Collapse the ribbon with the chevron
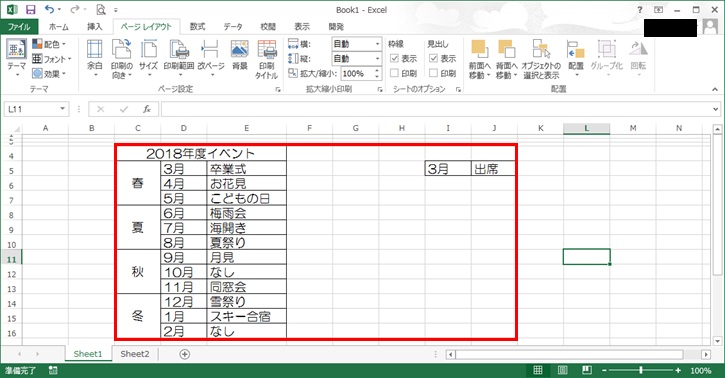The width and height of the screenshot is (725, 378). coord(715,89)
